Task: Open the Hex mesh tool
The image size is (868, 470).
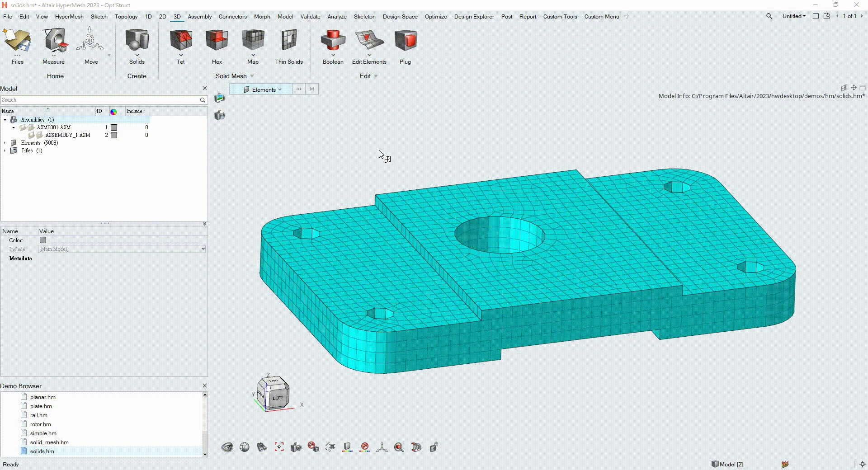Action: 217,41
